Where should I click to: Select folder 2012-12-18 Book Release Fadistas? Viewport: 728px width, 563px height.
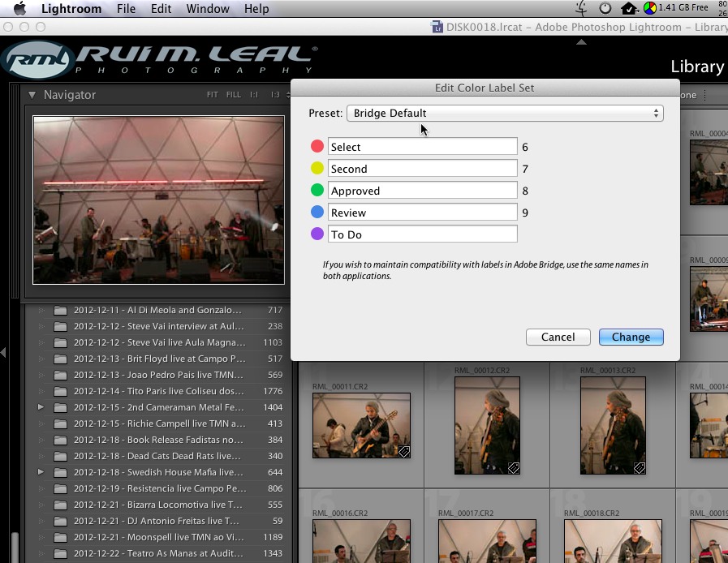click(158, 440)
